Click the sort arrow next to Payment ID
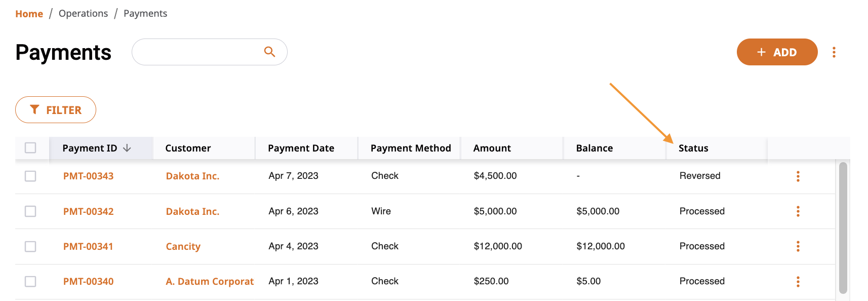 tap(127, 148)
